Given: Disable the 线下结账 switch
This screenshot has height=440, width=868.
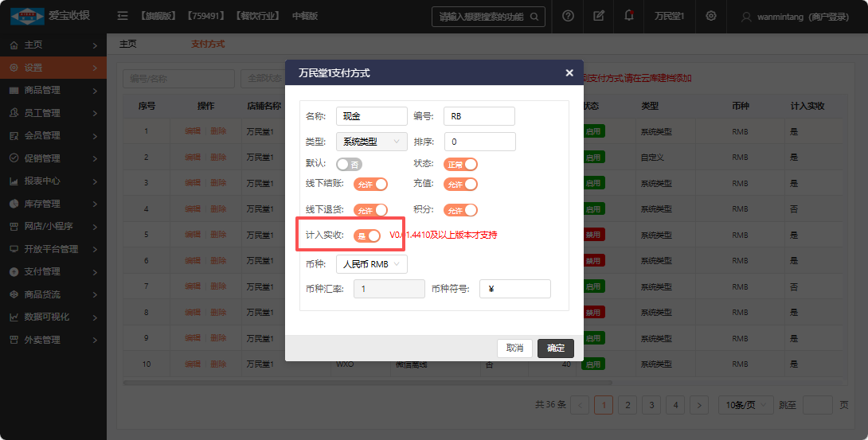Looking at the screenshot, I should pos(370,185).
